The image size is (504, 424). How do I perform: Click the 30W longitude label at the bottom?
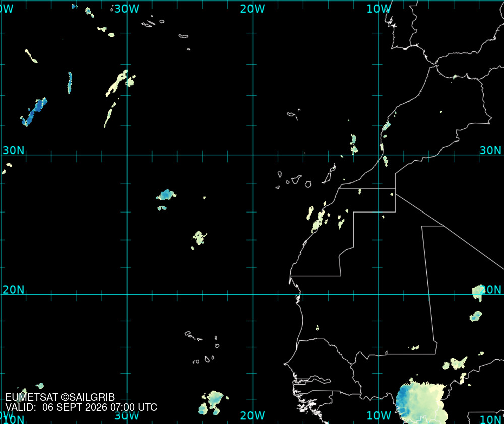[127, 415]
